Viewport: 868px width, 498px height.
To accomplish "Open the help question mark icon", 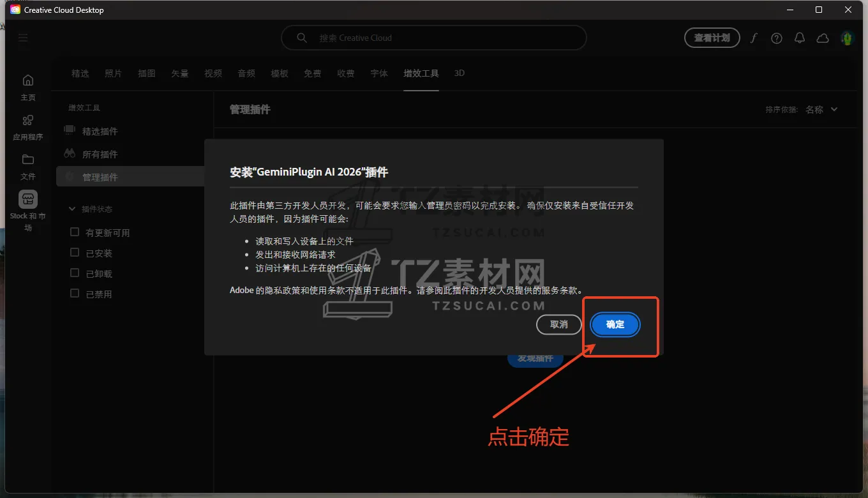I will click(x=777, y=38).
